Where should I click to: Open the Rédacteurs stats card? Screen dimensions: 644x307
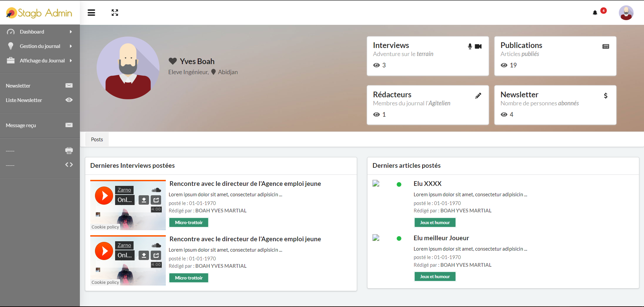[x=428, y=105]
